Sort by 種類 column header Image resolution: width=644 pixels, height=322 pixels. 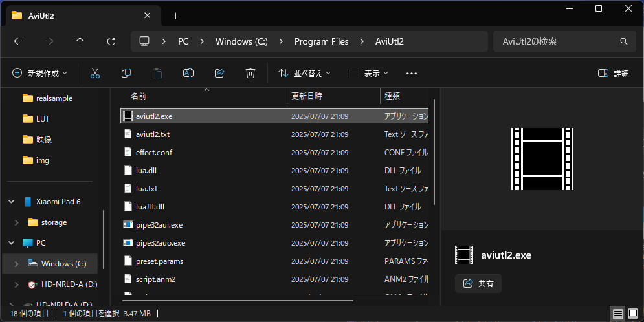(392, 96)
